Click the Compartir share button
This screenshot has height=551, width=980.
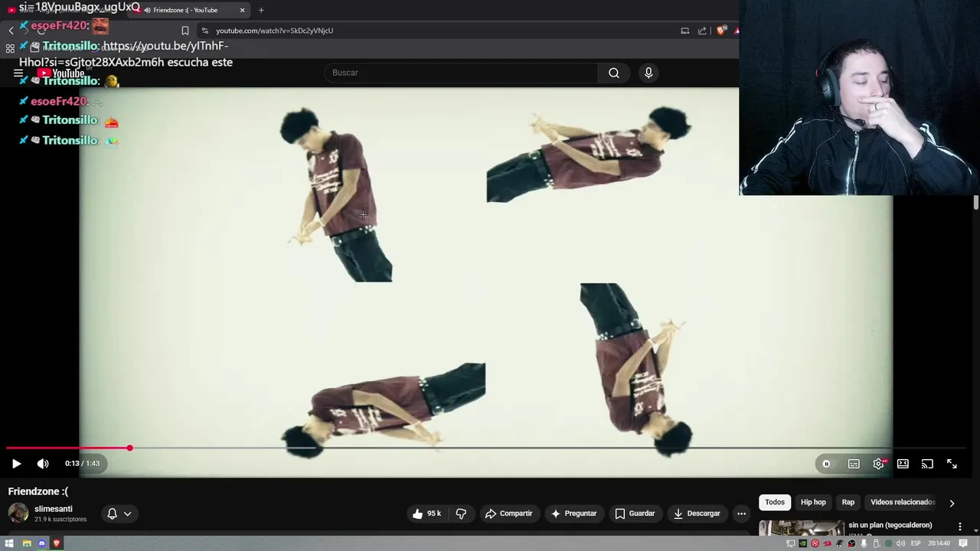point(508,514)
